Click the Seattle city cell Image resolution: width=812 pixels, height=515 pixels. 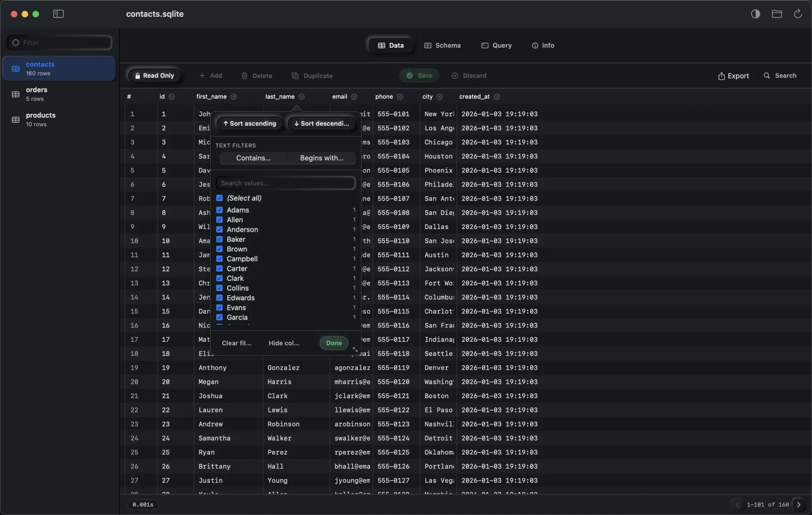tap(438, 353)
